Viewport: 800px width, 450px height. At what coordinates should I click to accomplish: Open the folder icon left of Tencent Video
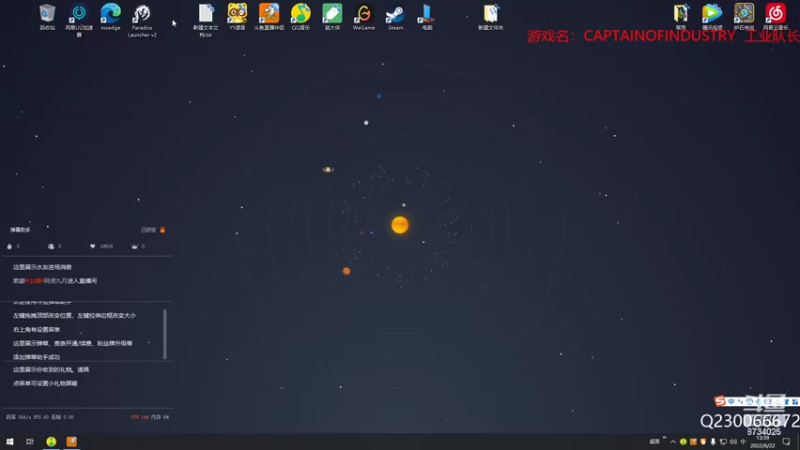point(681,16)
